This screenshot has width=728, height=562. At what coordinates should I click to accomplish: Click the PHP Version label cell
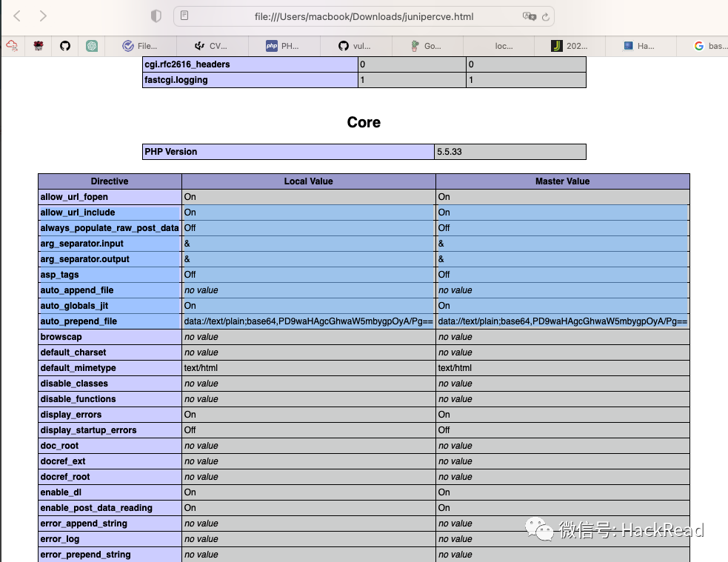coord(288,152)
